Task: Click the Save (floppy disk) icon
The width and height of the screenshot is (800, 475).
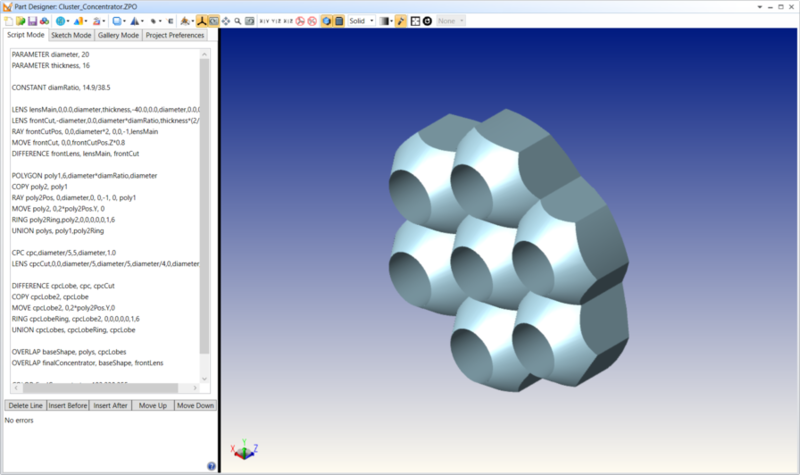Action: click(33, 20)
